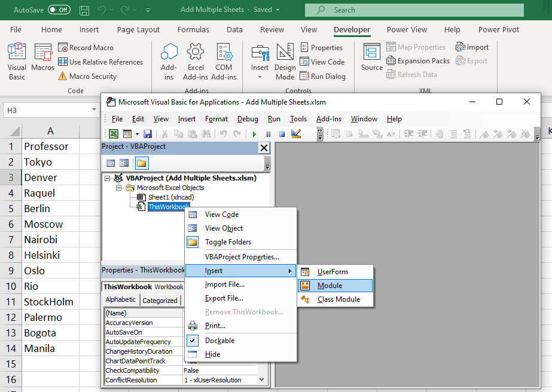Toggle Folders icon in Project pane
The width and height of the screenshot is (552, 392).
[142, 163]
